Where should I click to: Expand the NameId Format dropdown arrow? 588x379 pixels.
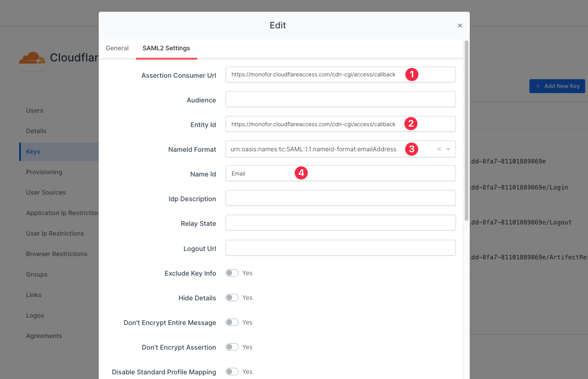tap(448, 149)
